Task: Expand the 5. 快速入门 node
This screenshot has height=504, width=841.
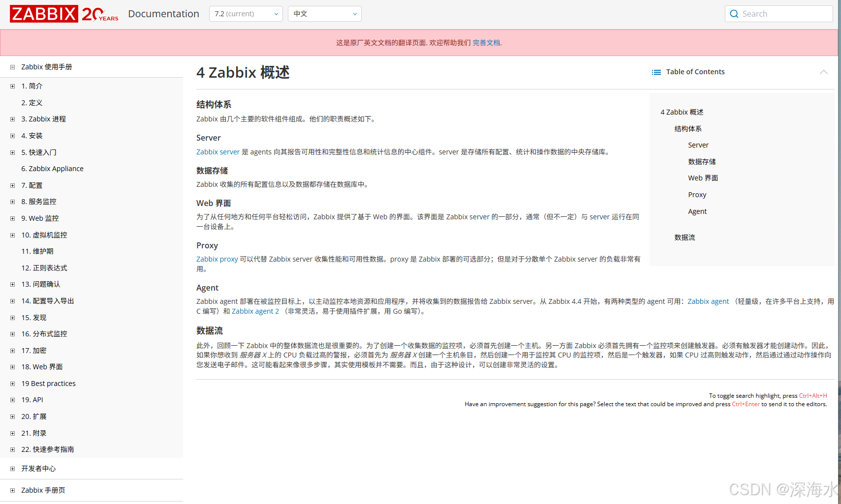Action: (x=13, y=152)
